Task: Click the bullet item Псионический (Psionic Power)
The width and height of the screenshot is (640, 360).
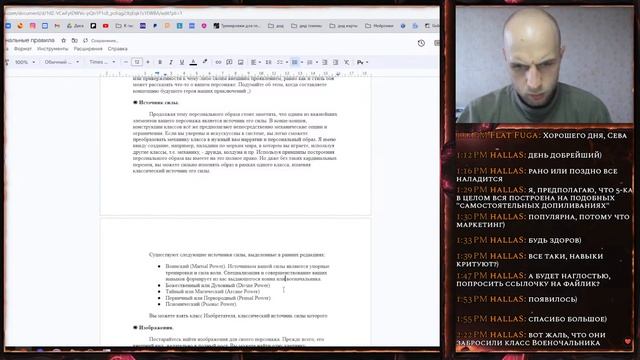Action: 201,304
